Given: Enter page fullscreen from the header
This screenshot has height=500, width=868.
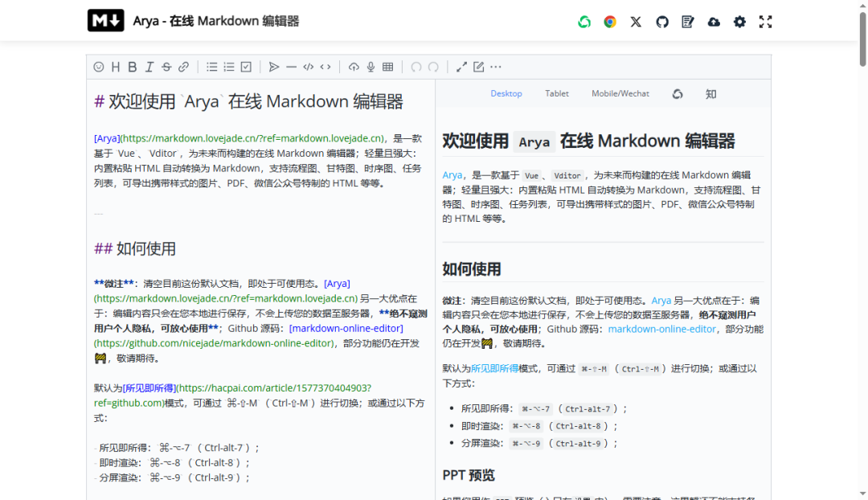Looking at the screenshot, I should click(766, 22).
